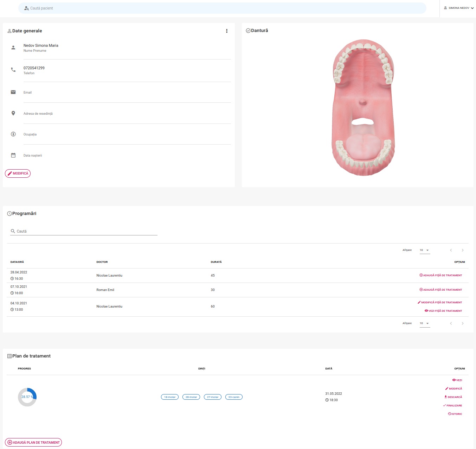
Task: Go to next page of appointments table
Action: pyautogui.click(x=463, y=250)
